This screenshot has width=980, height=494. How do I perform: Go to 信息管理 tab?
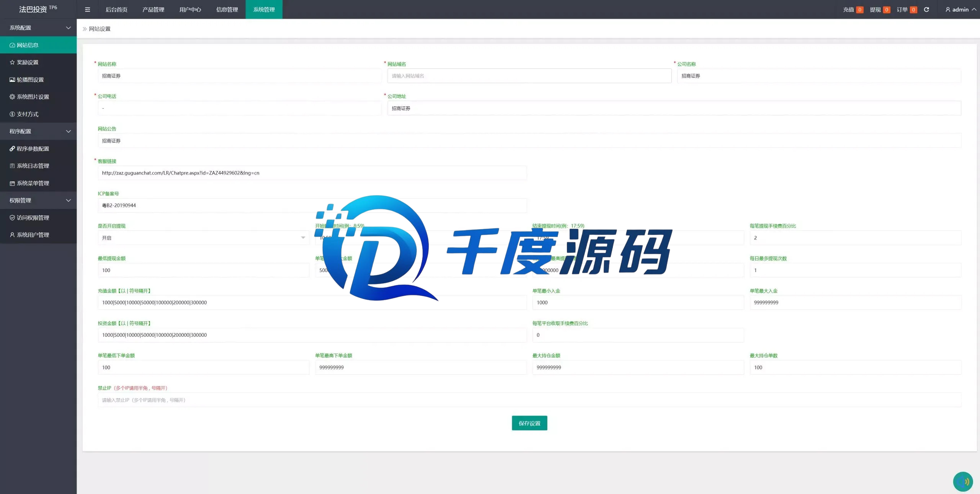(227, 10)
